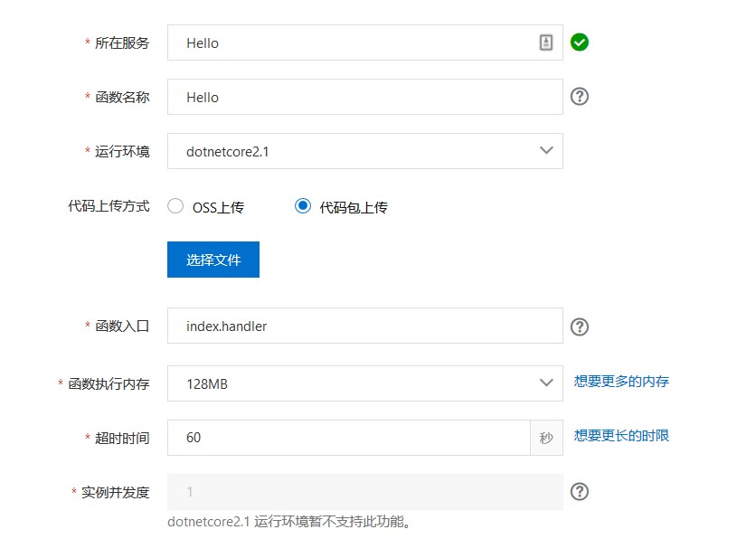This screenshot has height=539, width=756.
Task: Focus the 函数名称 input field
Action: 365,97
